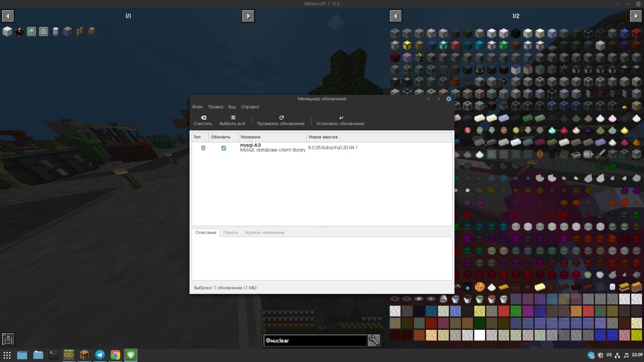Go to previous bookmarks page in Minecraft

coord(8,16)
